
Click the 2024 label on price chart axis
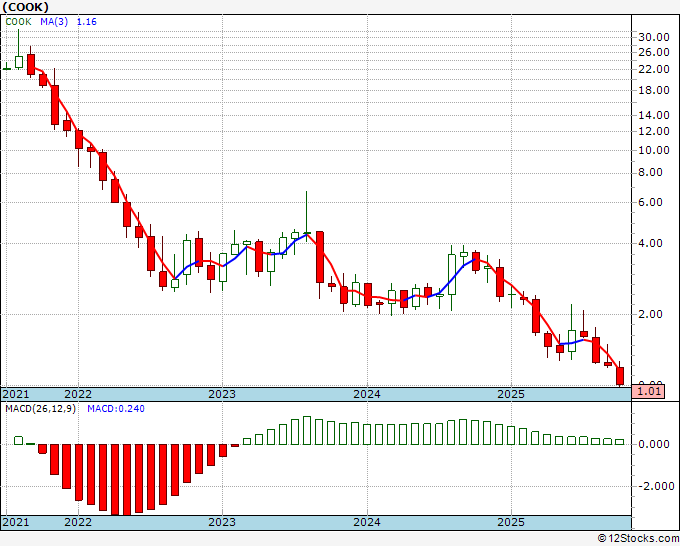pyautogui.click(x=367, y=394)
